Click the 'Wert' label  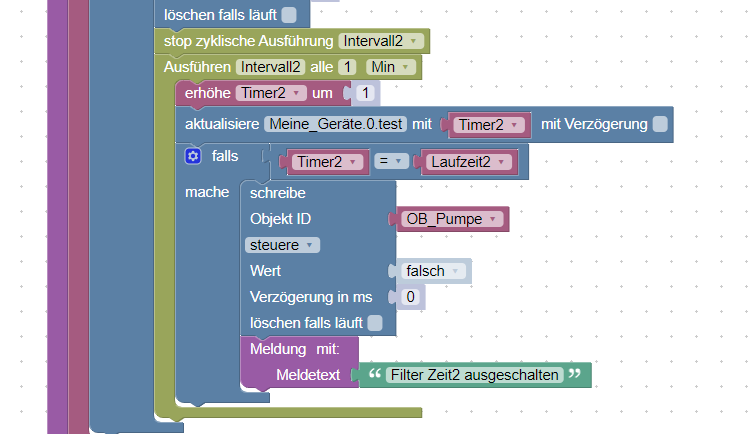pyautogui.click(x=266, y=271)
